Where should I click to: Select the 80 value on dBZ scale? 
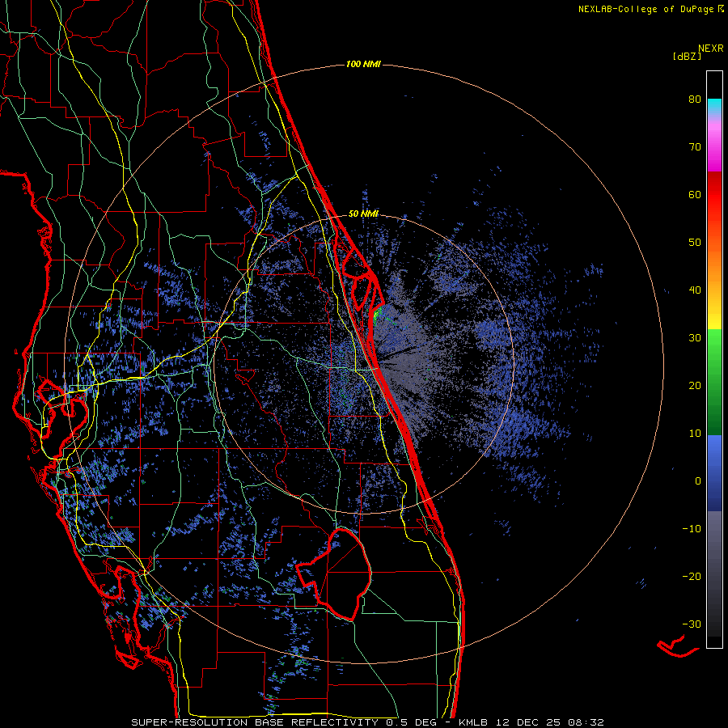point(695,99)
